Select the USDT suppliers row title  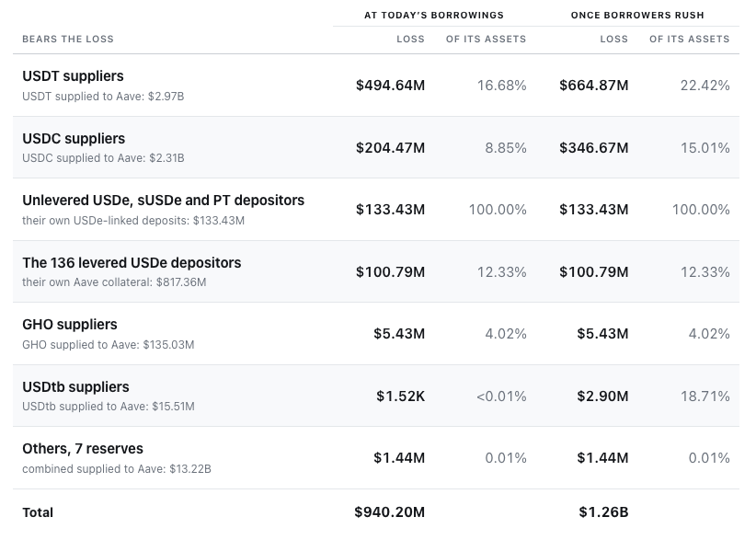click(73, 76)
